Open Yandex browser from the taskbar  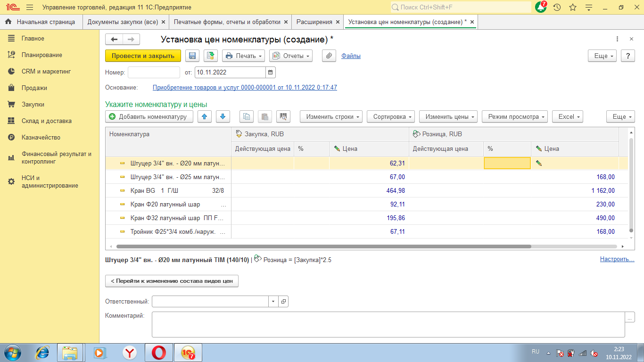130,352
